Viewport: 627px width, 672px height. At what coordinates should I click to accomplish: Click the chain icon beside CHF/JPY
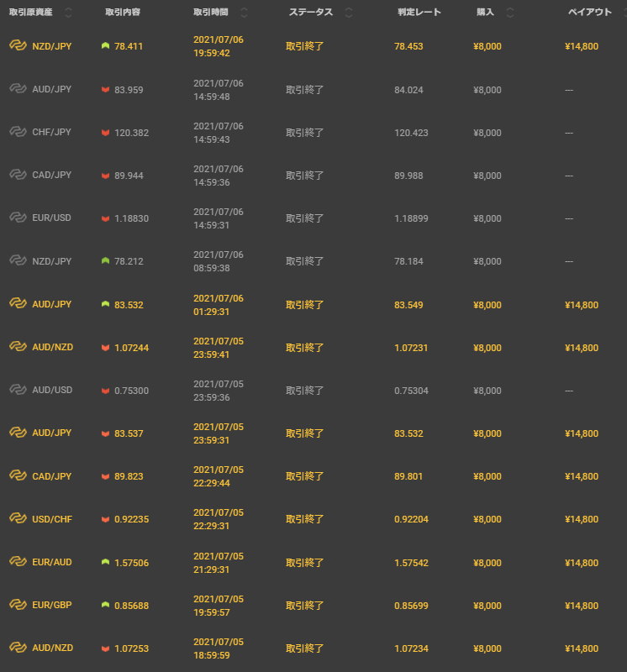coord(18,132)
